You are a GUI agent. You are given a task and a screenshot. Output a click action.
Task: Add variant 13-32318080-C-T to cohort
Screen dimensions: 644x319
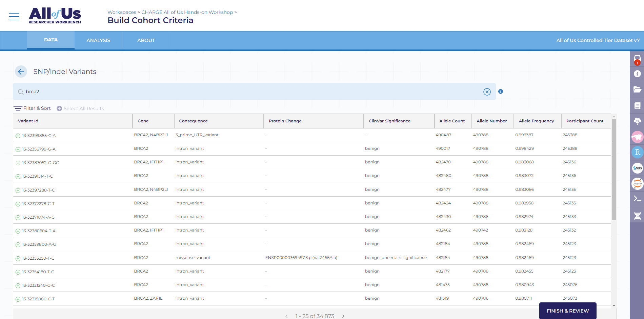tap(18, 299)
